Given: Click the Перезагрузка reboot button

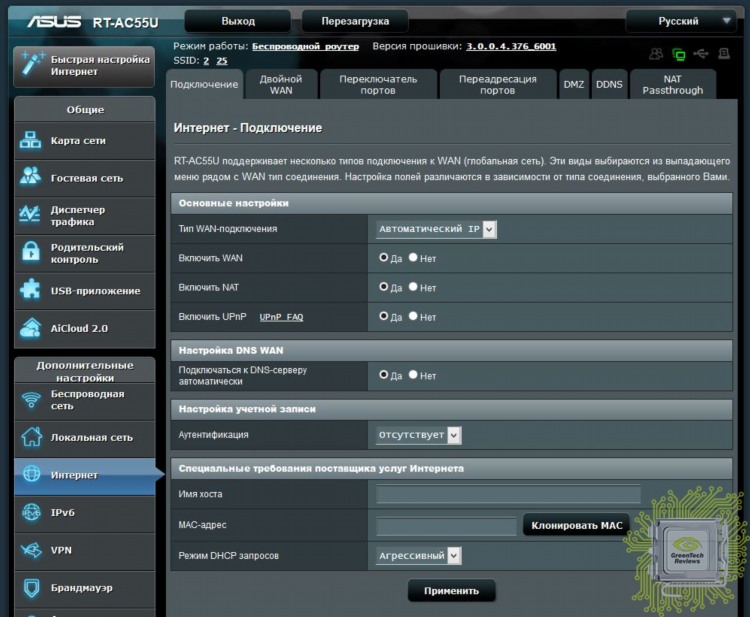Looking at the screenshot, I should coord(355,22).
